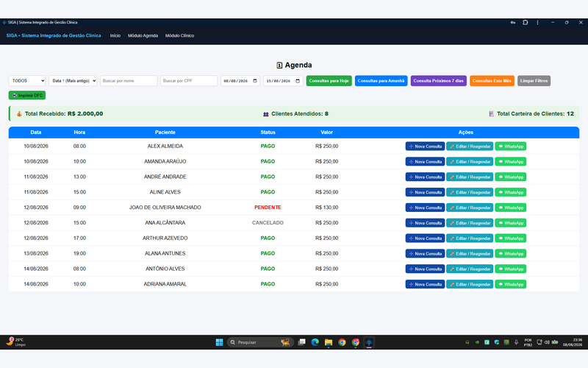This screenshot has width=588, height=368.
Task: Click Consultas Este Mês button
Action: click(x=492, y=81)
